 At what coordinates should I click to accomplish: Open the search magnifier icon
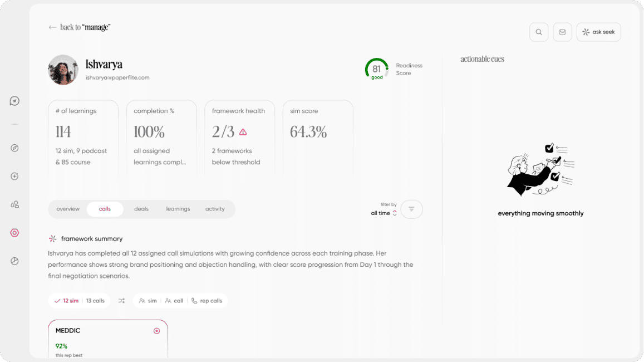point(538,32)
